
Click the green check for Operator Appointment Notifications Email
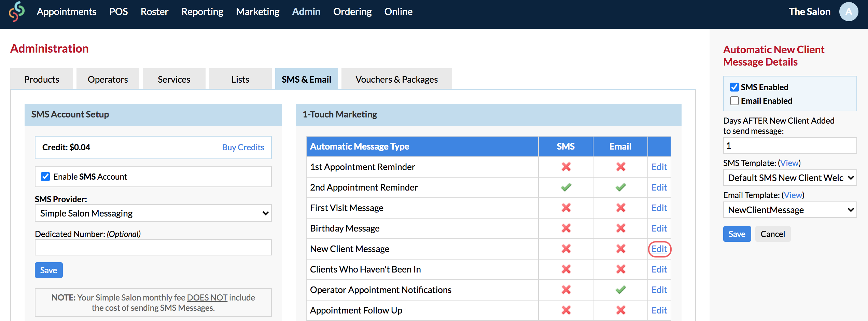tap(620, 290)
